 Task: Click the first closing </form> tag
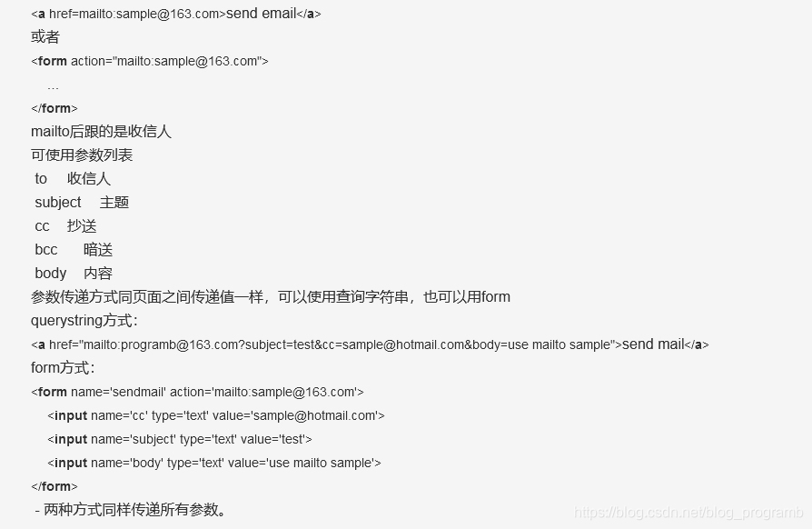tap(54, 108)
